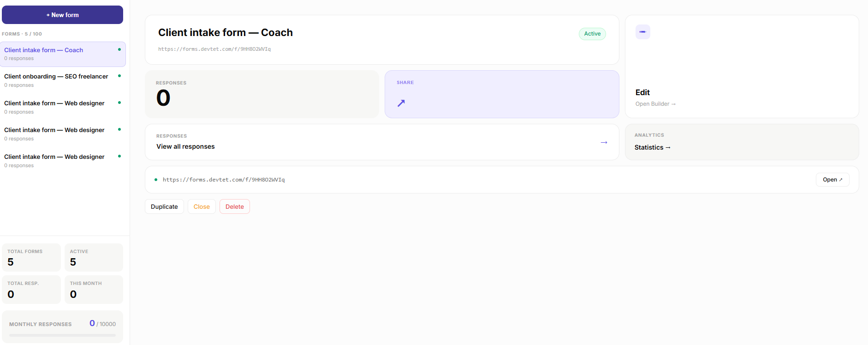Click URL https://forms.devtet.com/f/9HH8O2WVIq in link row
The image size is (868, 345).
224,180
